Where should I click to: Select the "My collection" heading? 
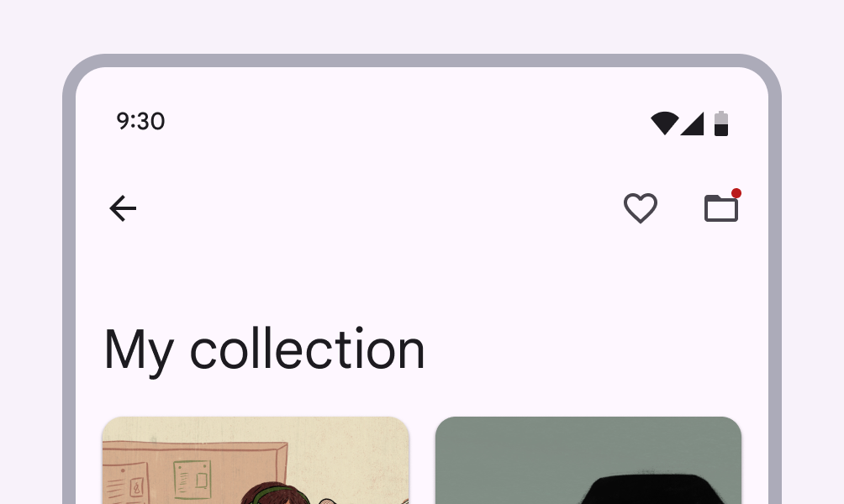tap(264, 349)
